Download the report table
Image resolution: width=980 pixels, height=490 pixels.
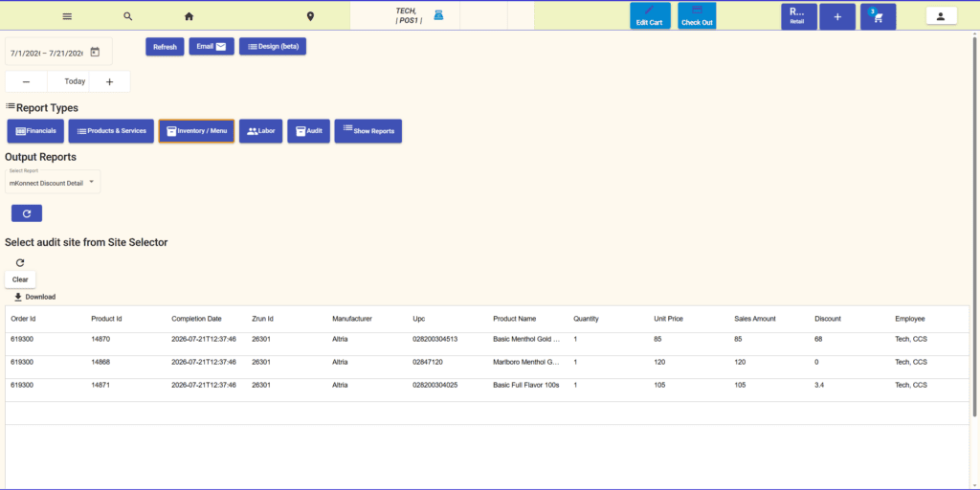coord(35,297)
